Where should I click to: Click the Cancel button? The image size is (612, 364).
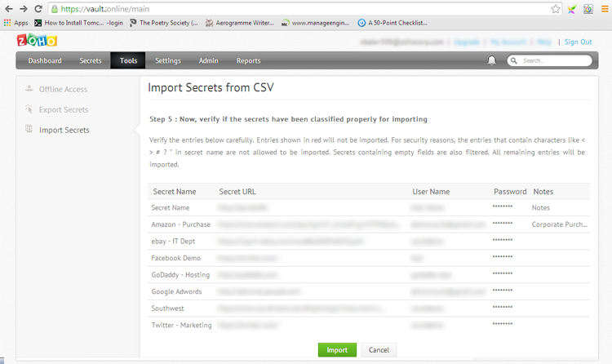379,350
